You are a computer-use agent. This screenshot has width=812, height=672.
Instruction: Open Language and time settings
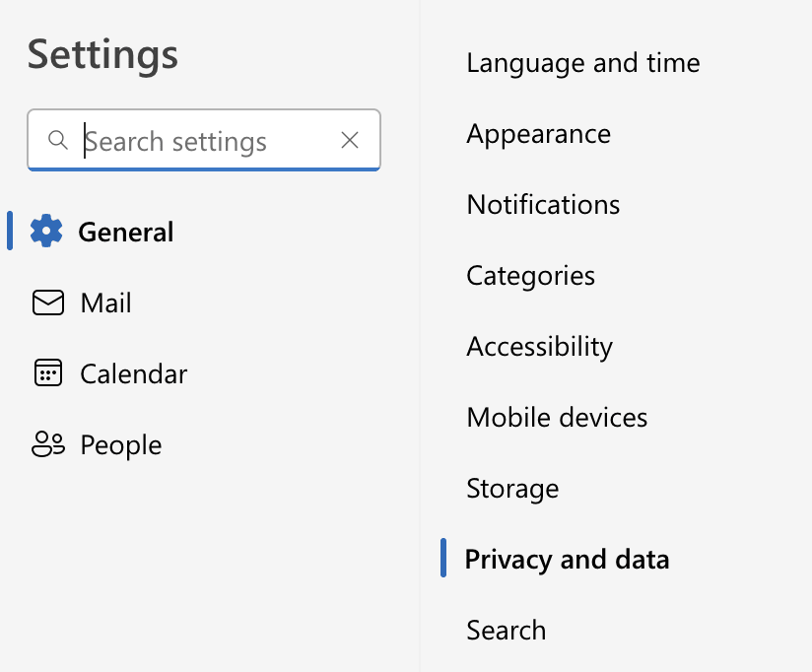click(583, 63)
